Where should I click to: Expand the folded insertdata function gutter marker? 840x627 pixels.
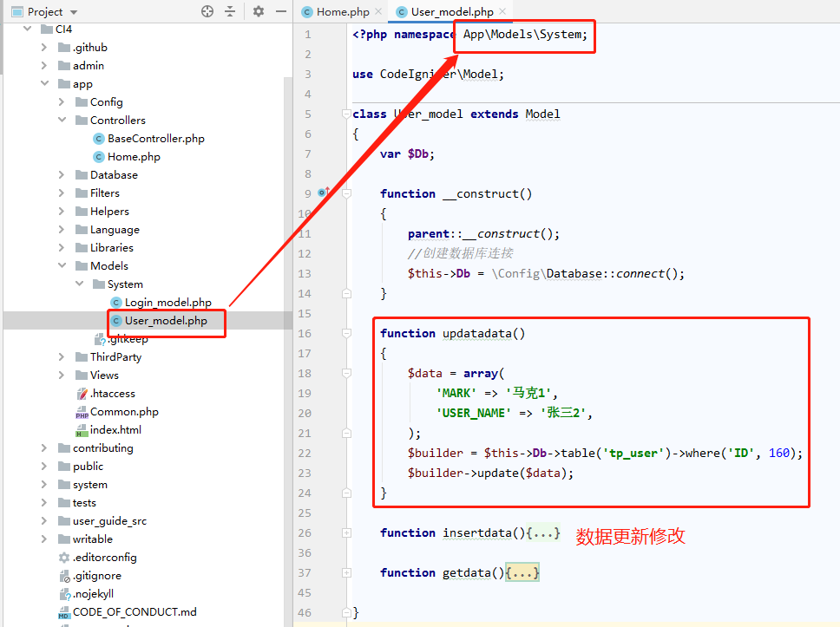click(x=346, y=532)
